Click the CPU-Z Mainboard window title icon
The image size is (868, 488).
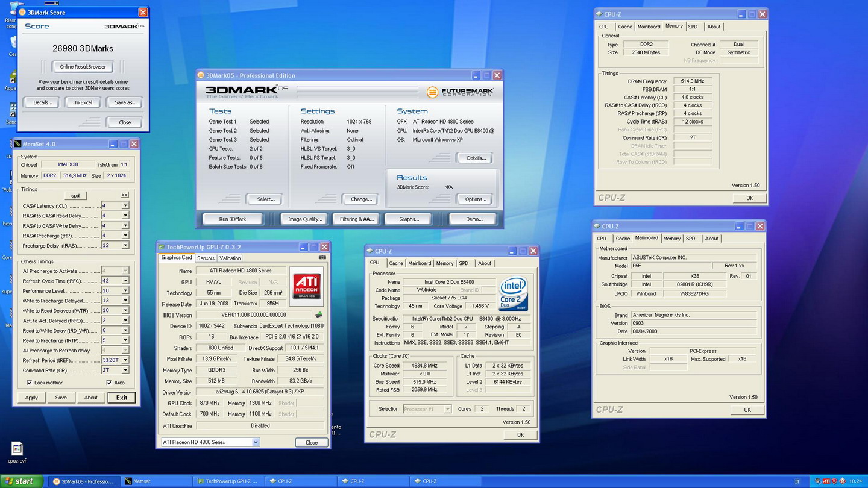coord(597,226)
